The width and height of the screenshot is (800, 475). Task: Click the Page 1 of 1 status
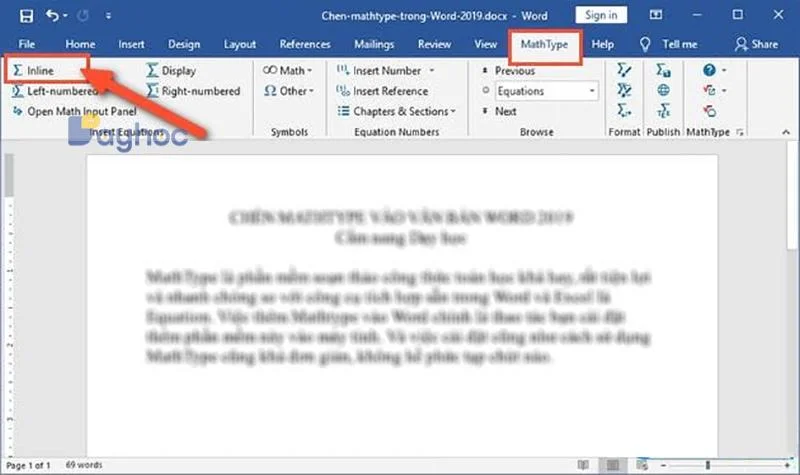[x=28, y=465]
